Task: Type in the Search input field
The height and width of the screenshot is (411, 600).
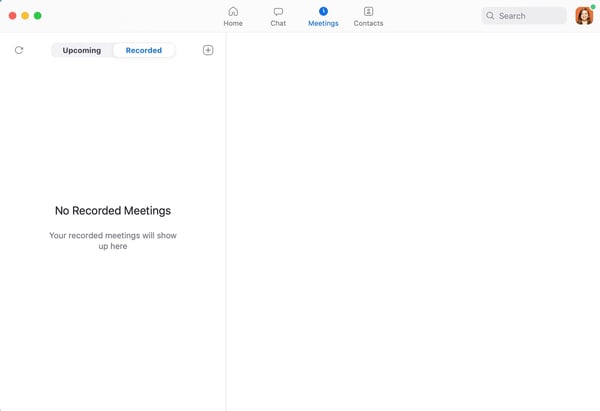Action: click(530, 16)
